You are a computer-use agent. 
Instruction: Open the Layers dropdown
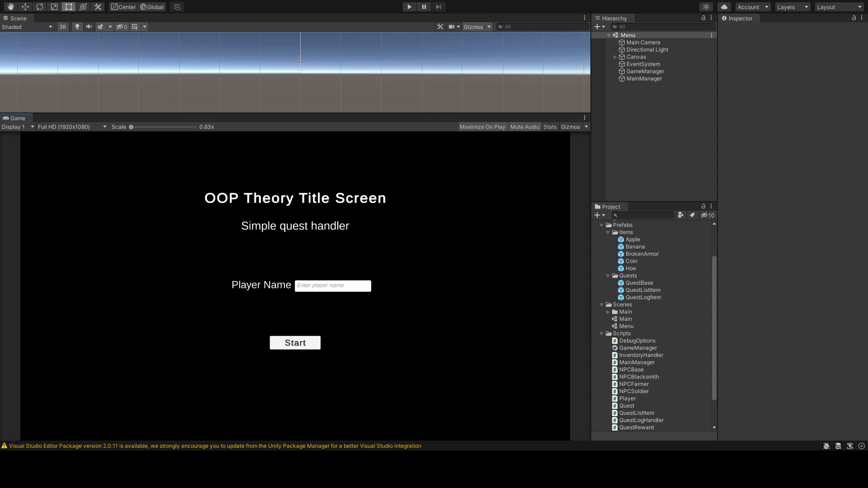793,7
